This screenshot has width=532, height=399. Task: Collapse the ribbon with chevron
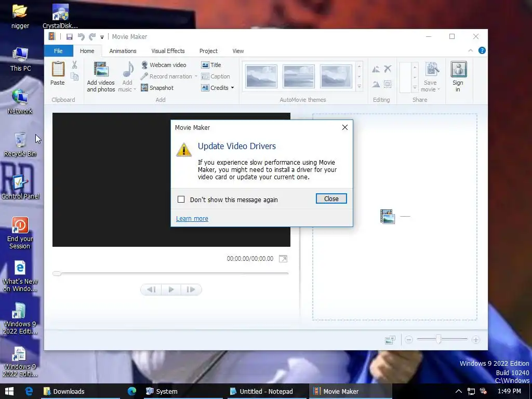coord(471,50)
